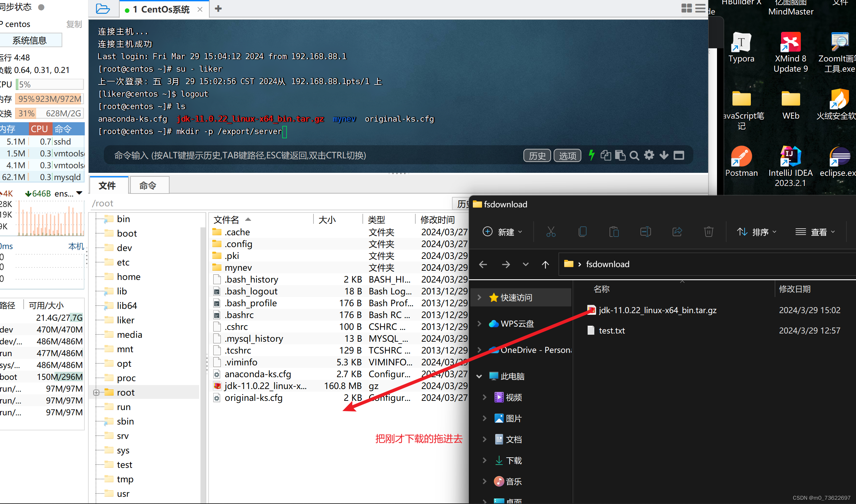Viewport: 856px width, 504px height.
Task: Open Typora desktop shortcut
Action: click(x=741, y=48)
